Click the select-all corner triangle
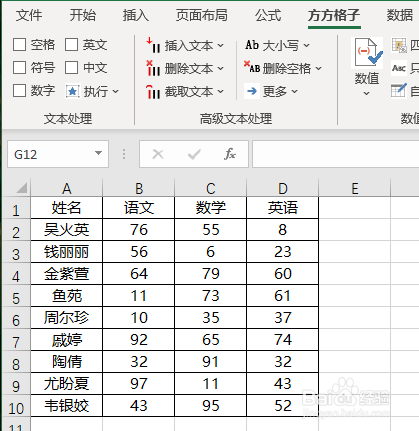This screenshot has width=419, height=431. pos(22,188)
